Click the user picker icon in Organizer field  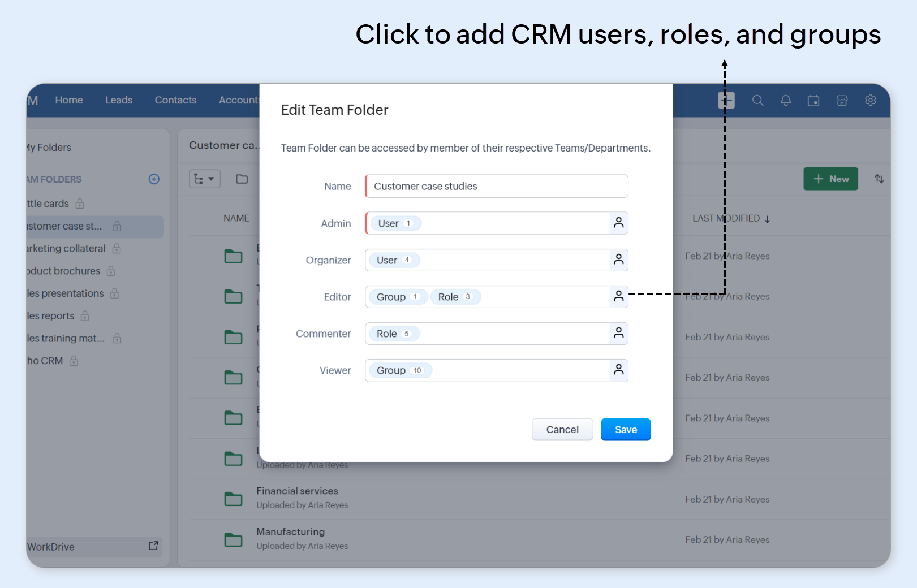pyautogui.click(x=618, y=260)
